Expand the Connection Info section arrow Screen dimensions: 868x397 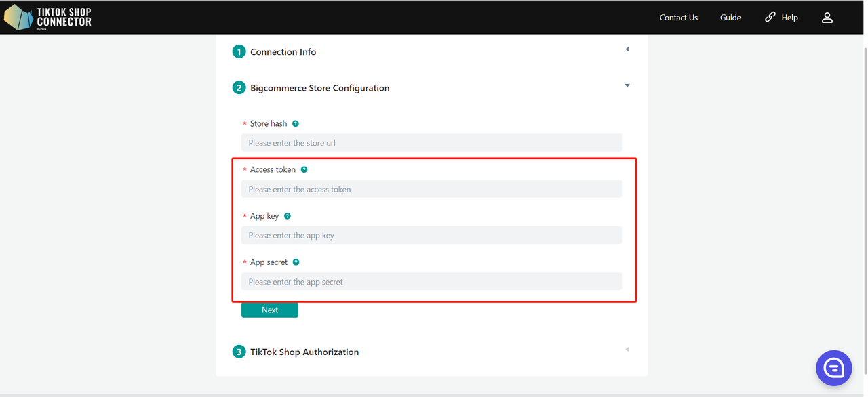click(x=627, y=49)
